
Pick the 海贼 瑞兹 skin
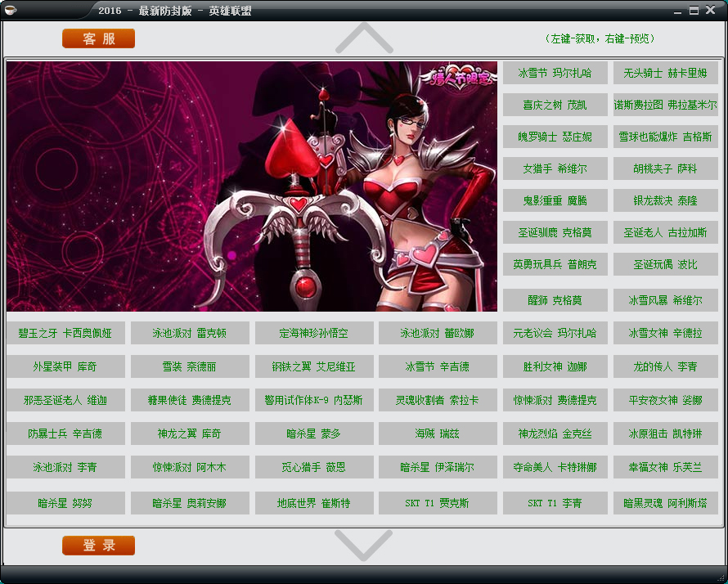[x=437, y=434]
